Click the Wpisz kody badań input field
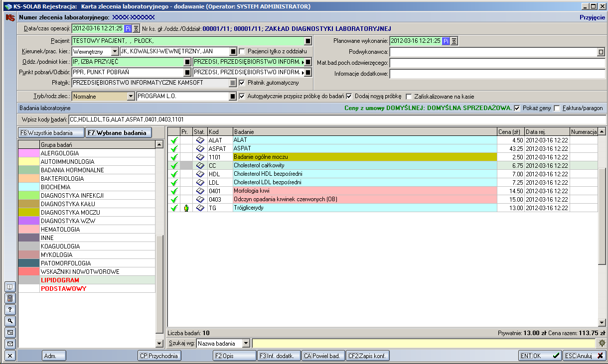This screenshot has height=364, width=608. coord(336,120)
